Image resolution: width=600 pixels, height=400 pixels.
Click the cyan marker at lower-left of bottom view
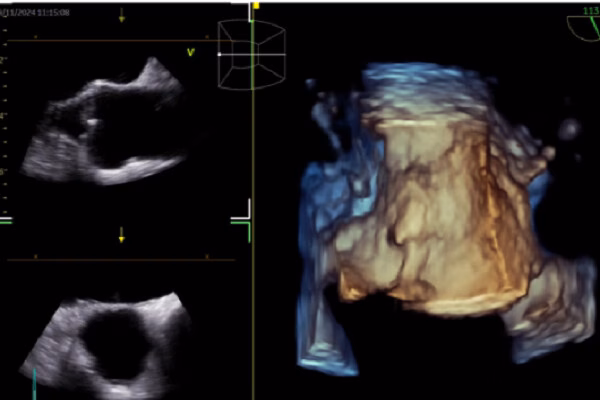pyautogui.click(x=32, y=383)
